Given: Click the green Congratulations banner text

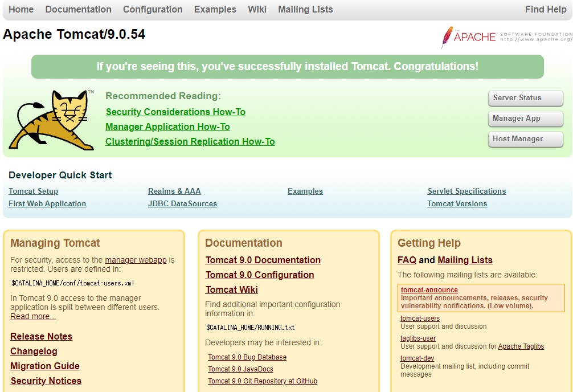Looking at the screenshot, I should coord(287,67).
